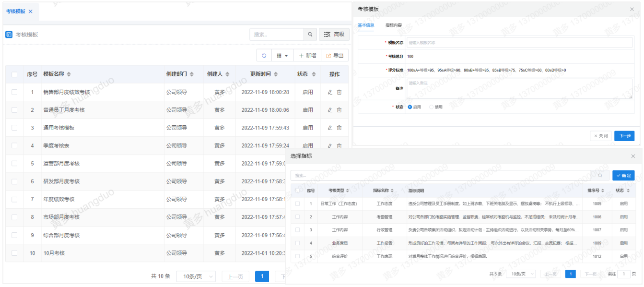This screenshot has height=287, width=644.
Task: Select the 禁用 status radio button
Action: coord(432,107)
